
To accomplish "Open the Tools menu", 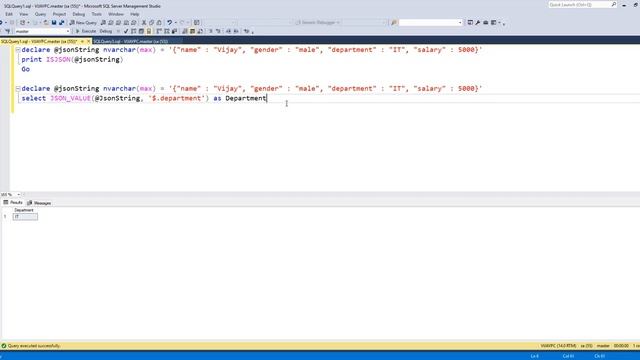I will (x=97, y=14).
